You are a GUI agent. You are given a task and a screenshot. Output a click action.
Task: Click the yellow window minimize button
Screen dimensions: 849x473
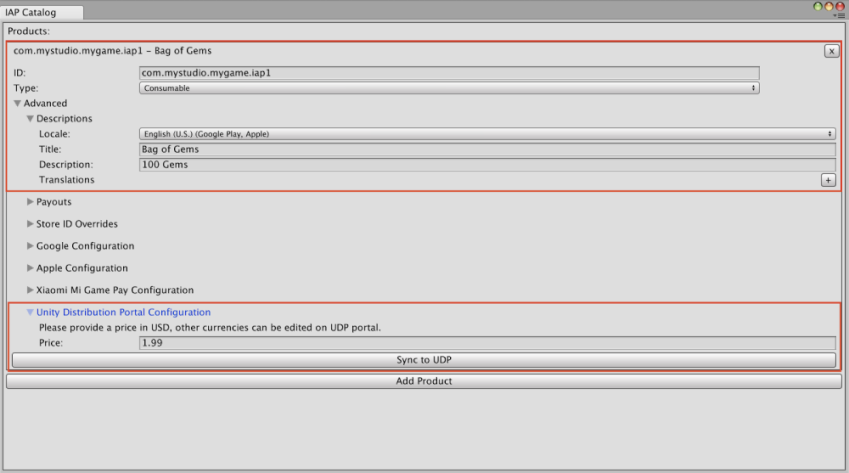tap(829, 6)
